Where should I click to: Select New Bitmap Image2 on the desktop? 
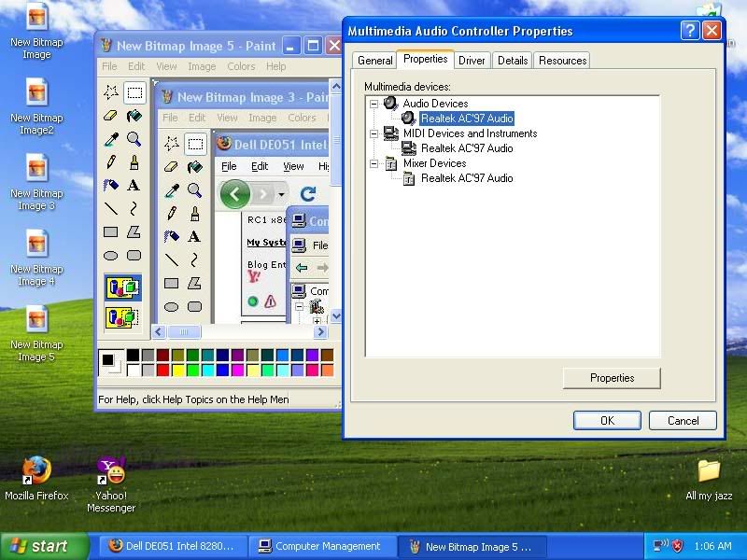(36, 106)
